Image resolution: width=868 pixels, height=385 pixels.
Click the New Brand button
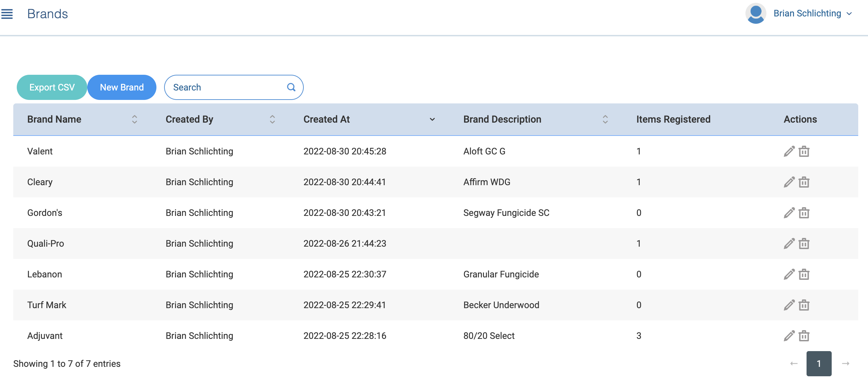[122, 87]
